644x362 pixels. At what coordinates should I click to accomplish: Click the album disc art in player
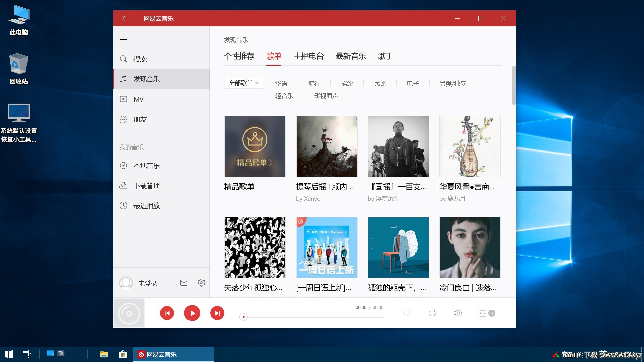(129, 313)
